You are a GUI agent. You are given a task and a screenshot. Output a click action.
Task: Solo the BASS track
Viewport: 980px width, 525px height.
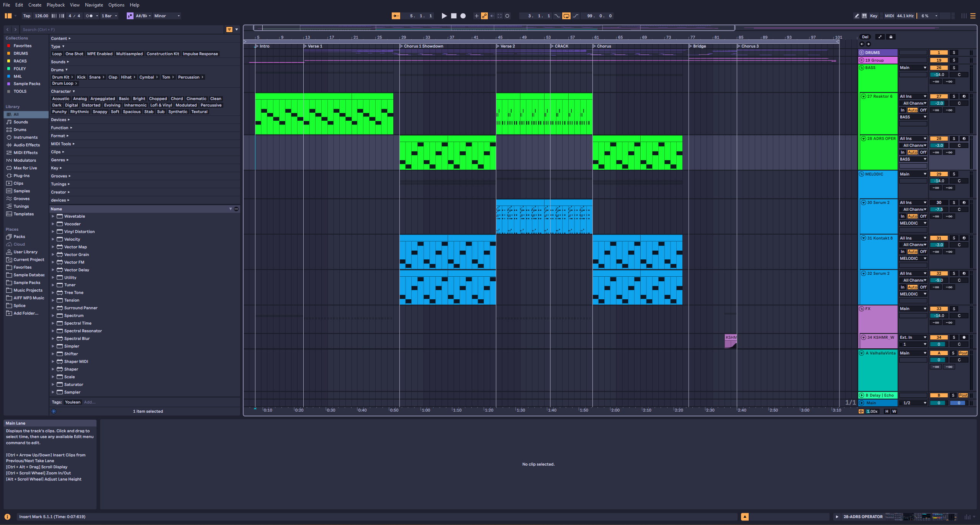pyautogui.click(x=954, y=67)
